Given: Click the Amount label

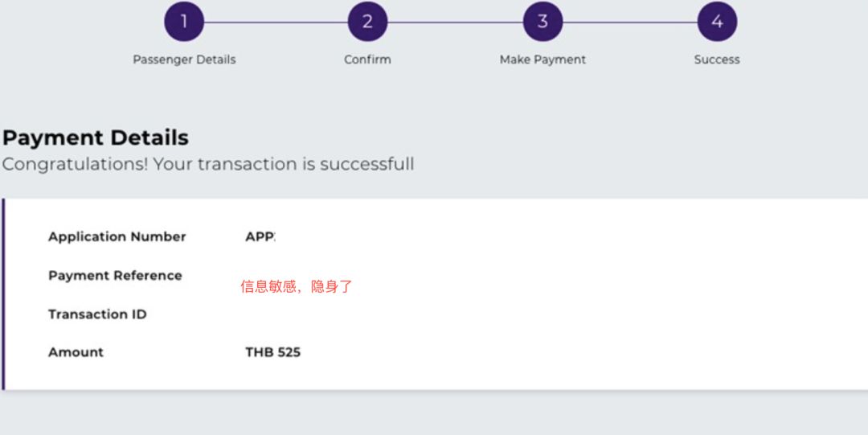Looking at the screenshot, I should (76, 352).
